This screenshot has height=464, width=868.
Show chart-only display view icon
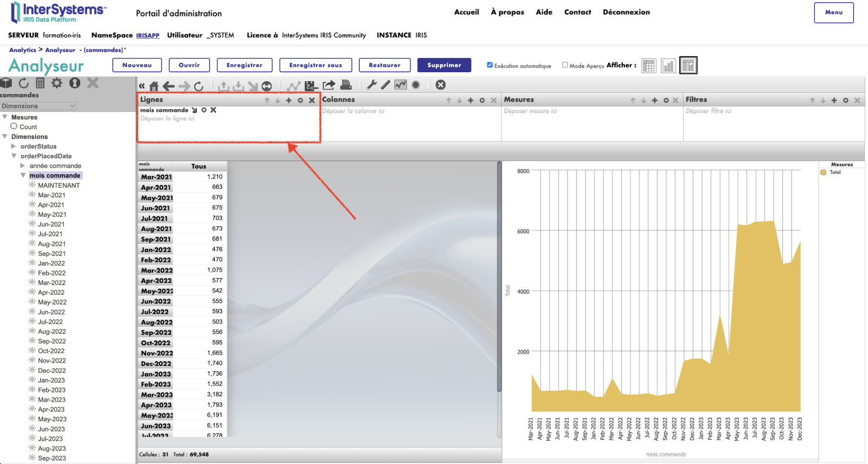(x=668, y=66)
